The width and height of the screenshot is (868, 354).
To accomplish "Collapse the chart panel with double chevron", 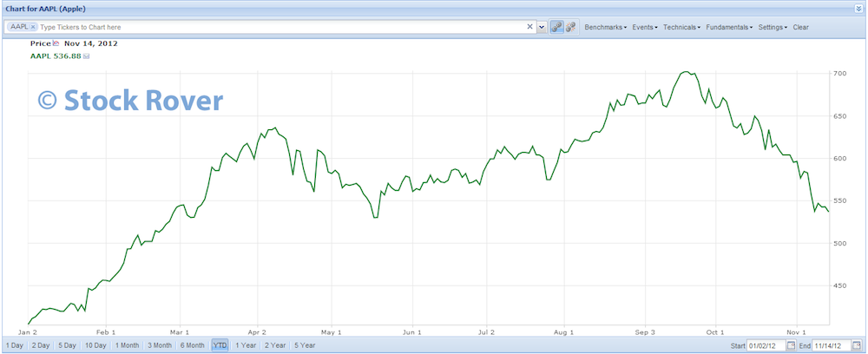I will click(859, 9).
